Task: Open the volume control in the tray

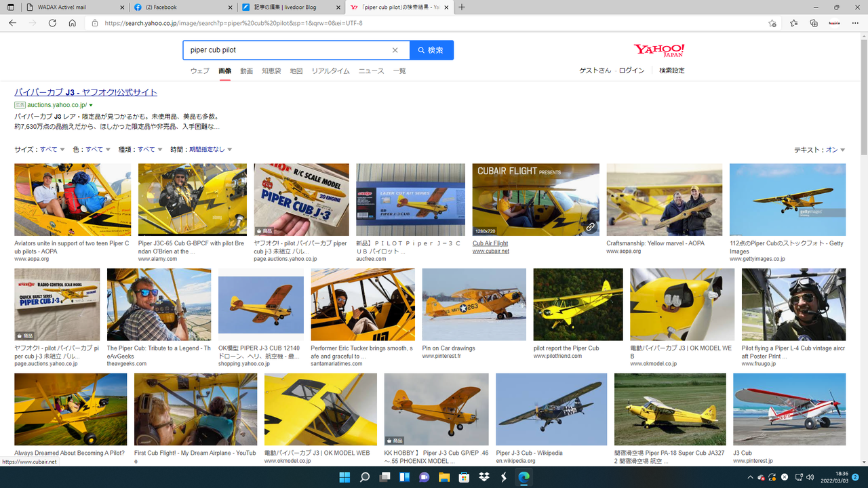Action: 810,477
